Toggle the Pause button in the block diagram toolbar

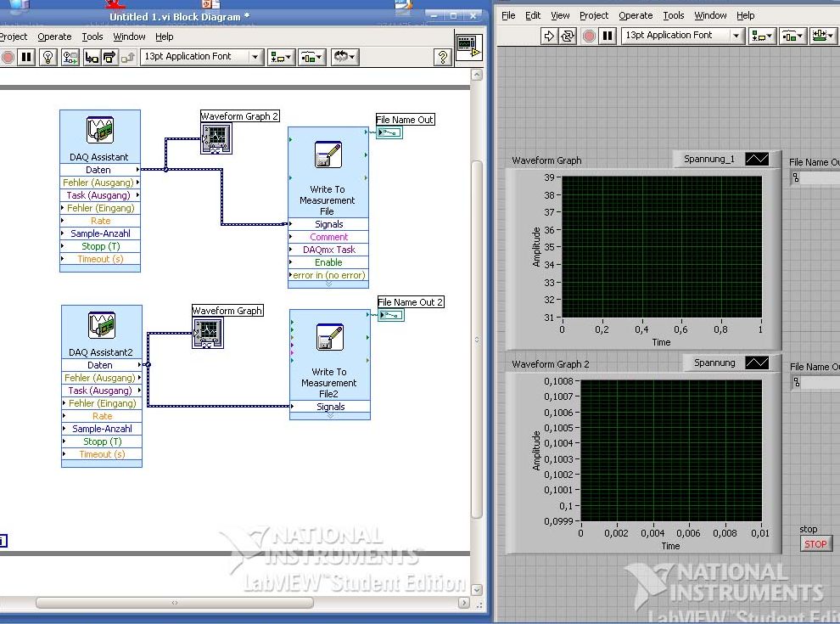[x=26, y=57]
